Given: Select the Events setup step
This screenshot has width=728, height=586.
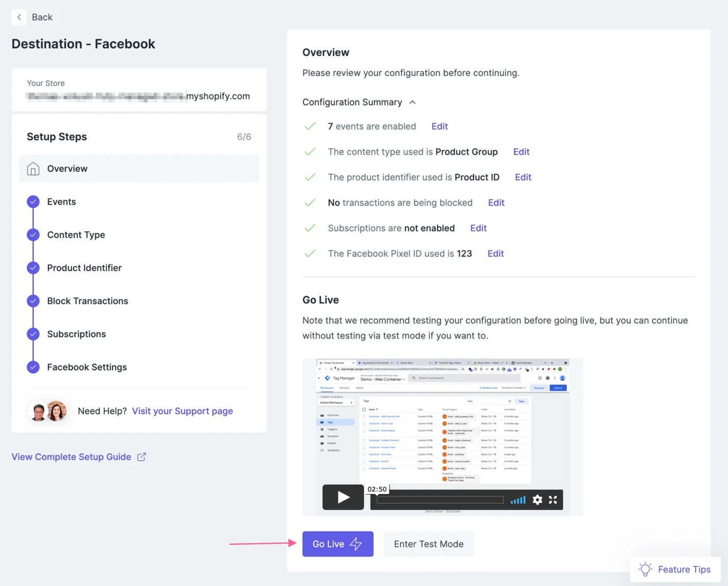Looking at the screenshot, I should coord(61,202).
